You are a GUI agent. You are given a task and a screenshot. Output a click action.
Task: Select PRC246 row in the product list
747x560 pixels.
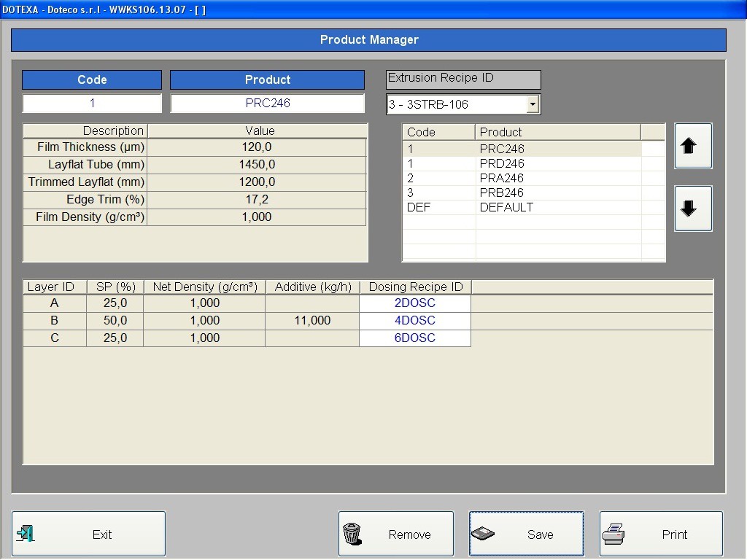(522, 149)
